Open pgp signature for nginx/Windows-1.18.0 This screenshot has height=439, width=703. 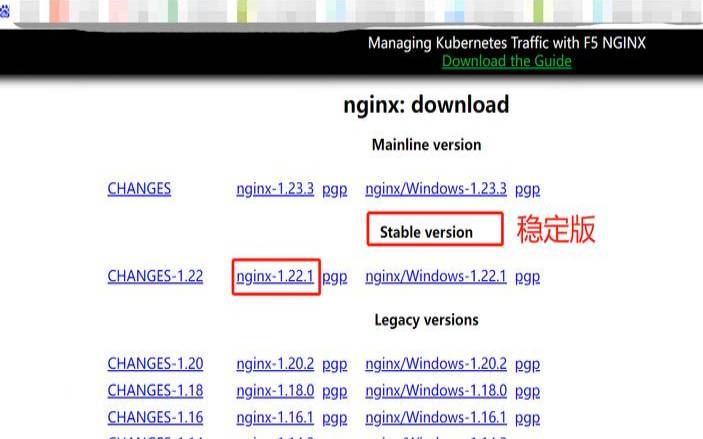(527, 391)
